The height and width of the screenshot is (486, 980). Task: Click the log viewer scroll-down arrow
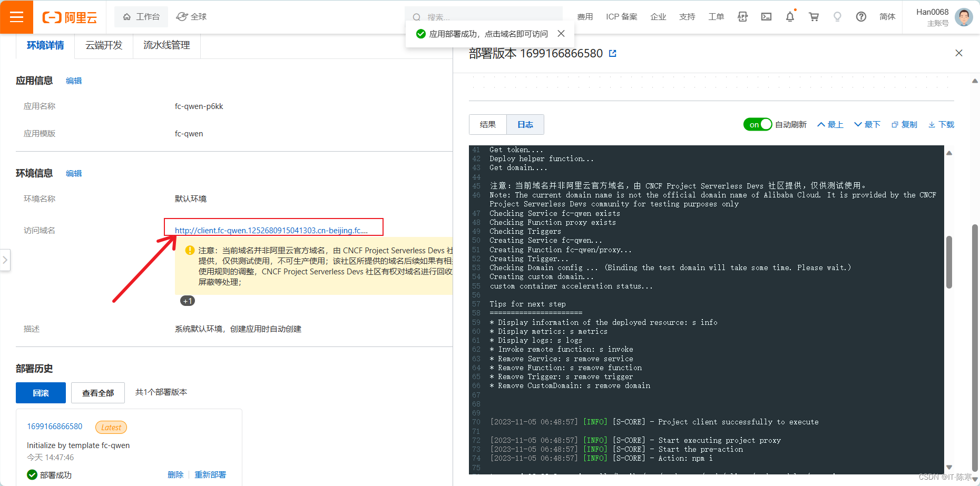949,467
